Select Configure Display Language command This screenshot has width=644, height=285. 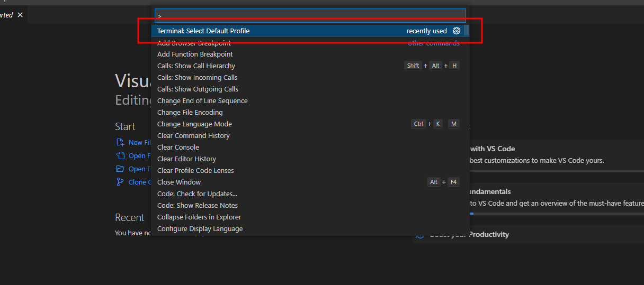click(308, 228)
